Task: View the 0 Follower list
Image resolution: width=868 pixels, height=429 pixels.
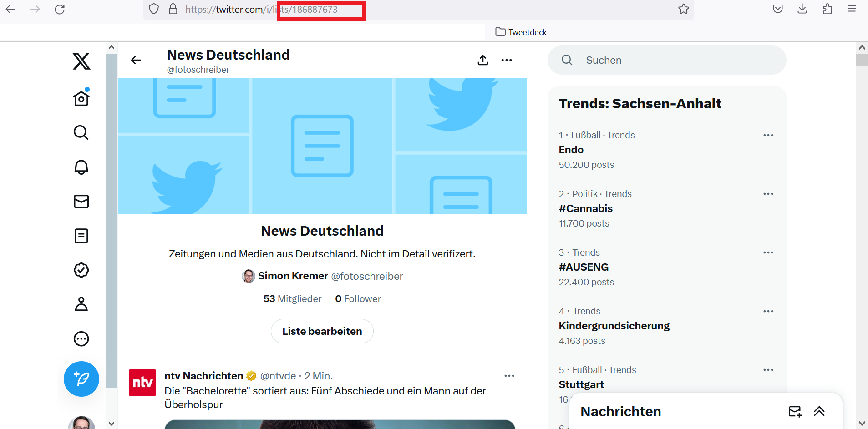Action: coord(358,299)
